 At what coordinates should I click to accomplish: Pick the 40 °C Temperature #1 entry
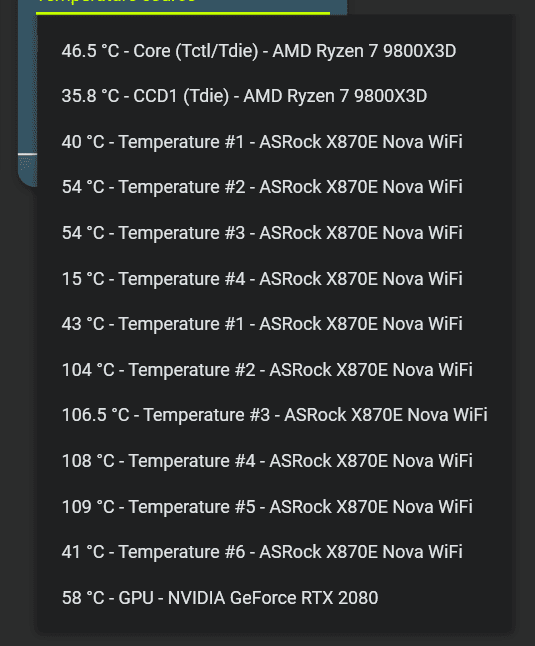click(x=275, y=142)
